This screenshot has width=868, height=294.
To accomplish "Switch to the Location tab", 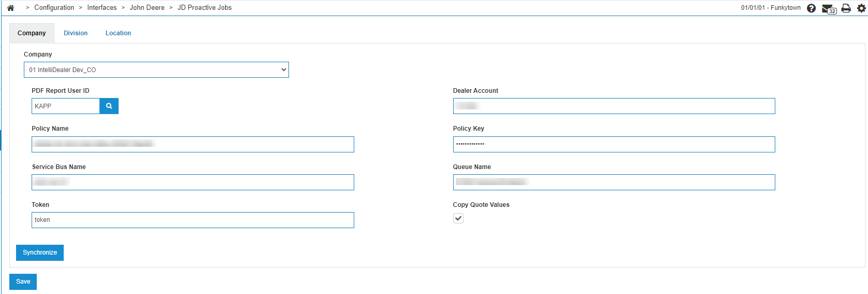I will (118, 33).
